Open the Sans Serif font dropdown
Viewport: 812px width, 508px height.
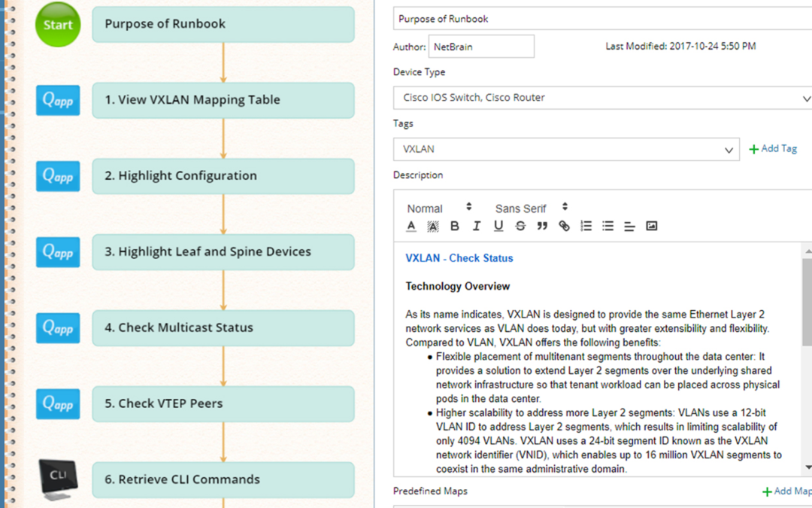pos(532,208)
